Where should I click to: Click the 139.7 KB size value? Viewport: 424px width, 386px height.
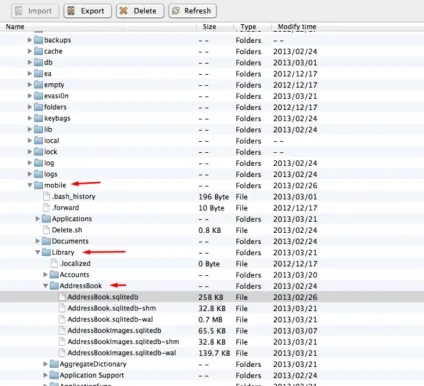point(214,353)
